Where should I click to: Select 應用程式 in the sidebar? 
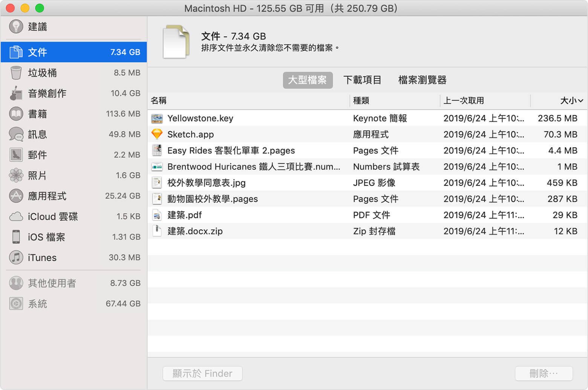click(74, 196)
